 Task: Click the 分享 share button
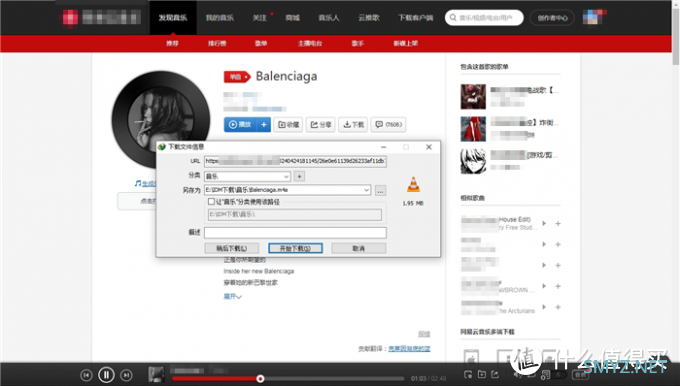pos(320,124)
